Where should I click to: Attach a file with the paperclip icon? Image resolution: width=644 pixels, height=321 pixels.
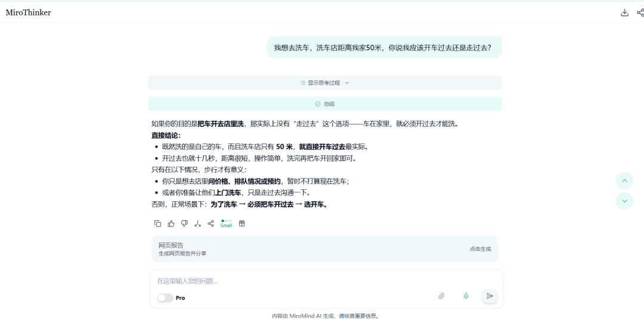(x=441, y=296)
